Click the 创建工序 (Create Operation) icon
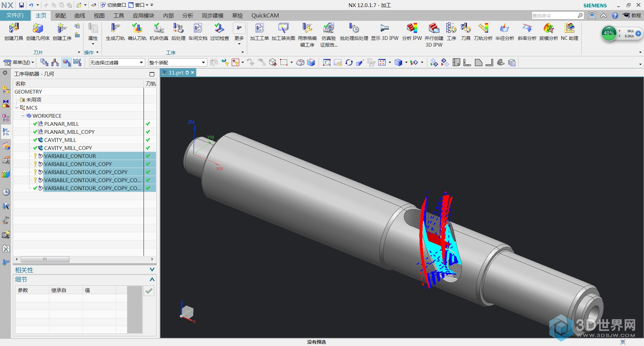The height and width of the screenshot is (346, 644). tap(62, 32)
